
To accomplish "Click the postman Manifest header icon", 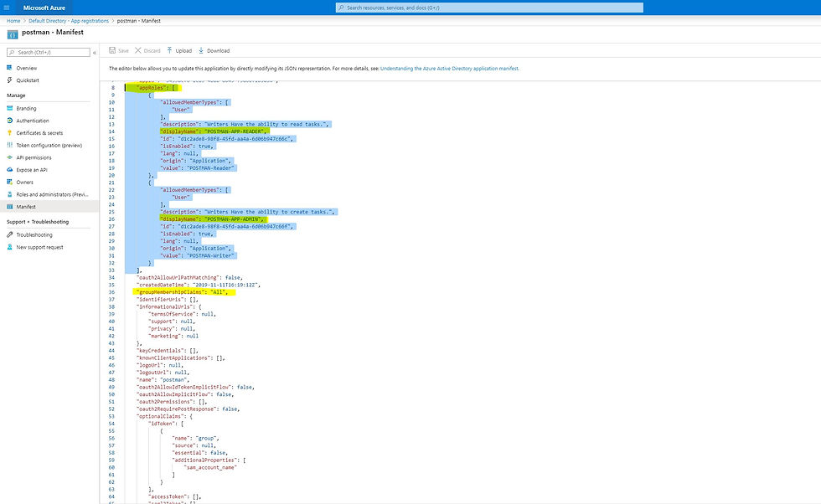I will point(12,34).
